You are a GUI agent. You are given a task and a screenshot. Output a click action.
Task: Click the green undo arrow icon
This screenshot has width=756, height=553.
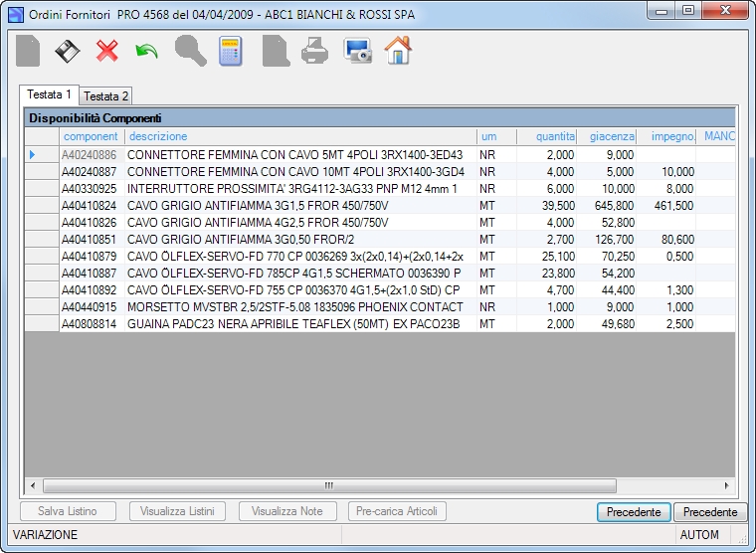click(146, 51)
